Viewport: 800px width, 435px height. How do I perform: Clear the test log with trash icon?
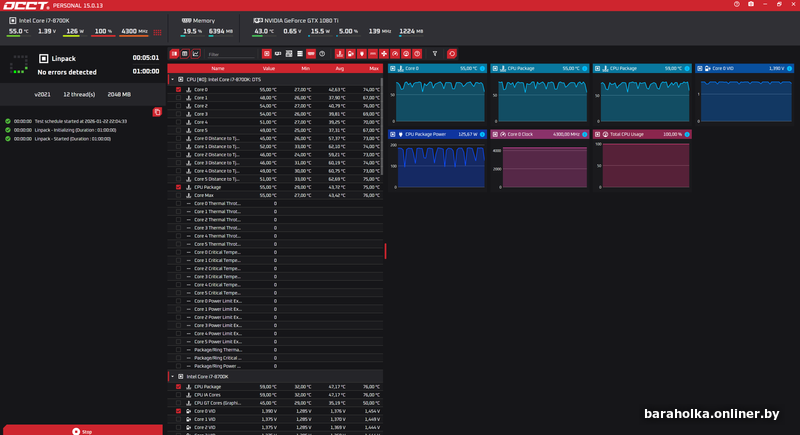[157, 112]
